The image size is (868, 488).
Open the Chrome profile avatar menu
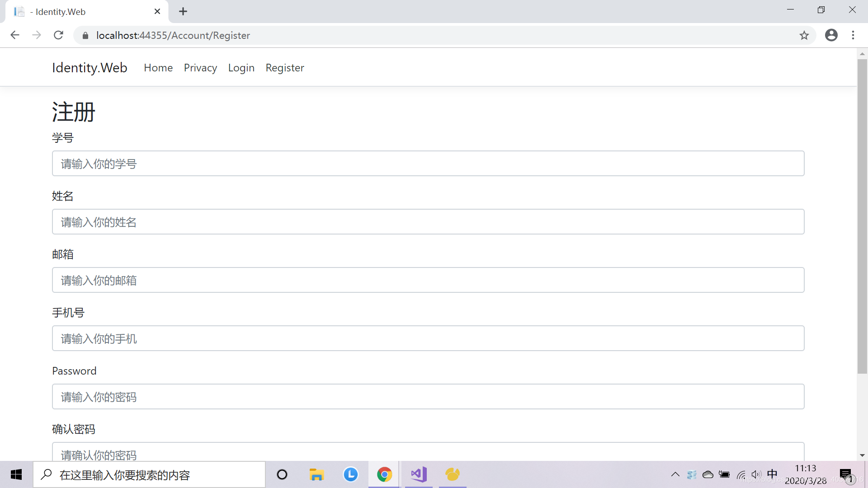831,35
